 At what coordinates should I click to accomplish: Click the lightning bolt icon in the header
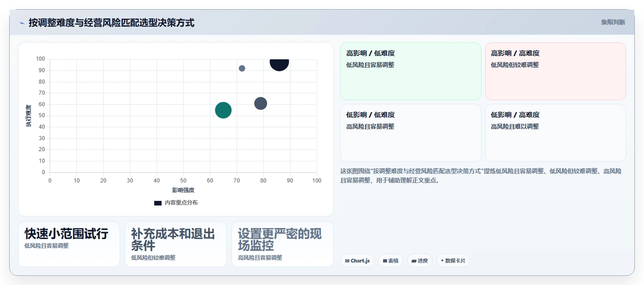coord(22,23)
